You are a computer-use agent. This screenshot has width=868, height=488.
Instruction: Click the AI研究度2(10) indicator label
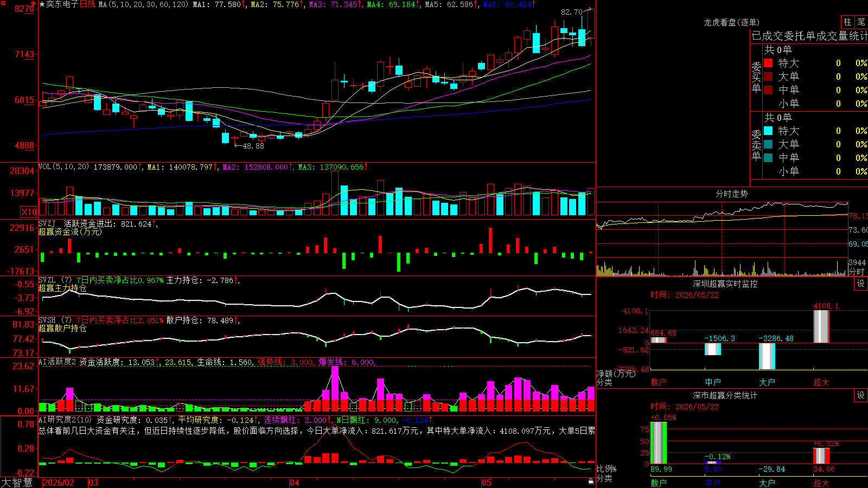pos(65,420)
